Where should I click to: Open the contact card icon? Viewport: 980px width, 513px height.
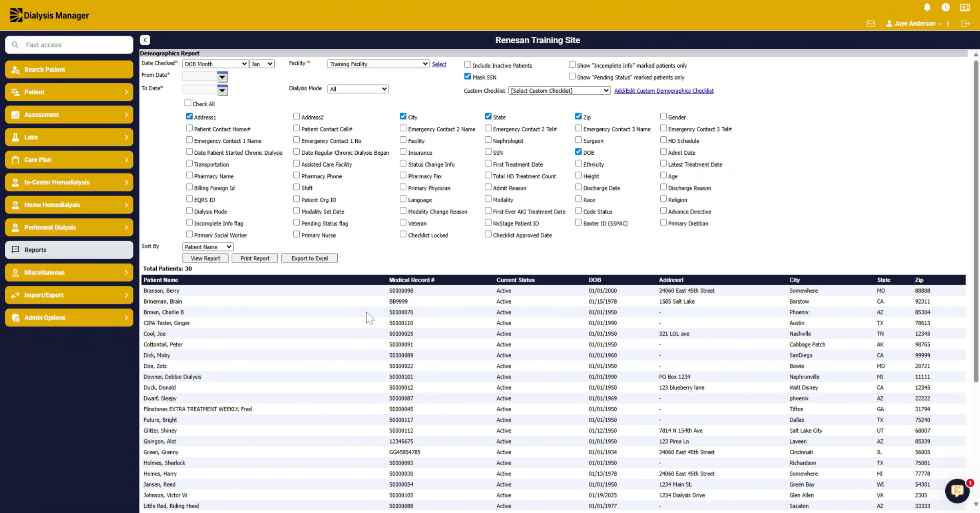pyautogui.click(x=965, y=7)
